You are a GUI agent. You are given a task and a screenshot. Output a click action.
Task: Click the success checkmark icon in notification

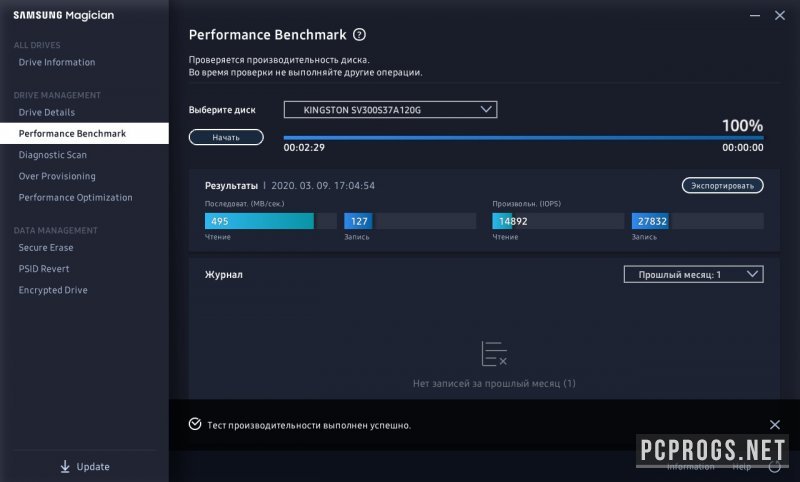[195, 425]
